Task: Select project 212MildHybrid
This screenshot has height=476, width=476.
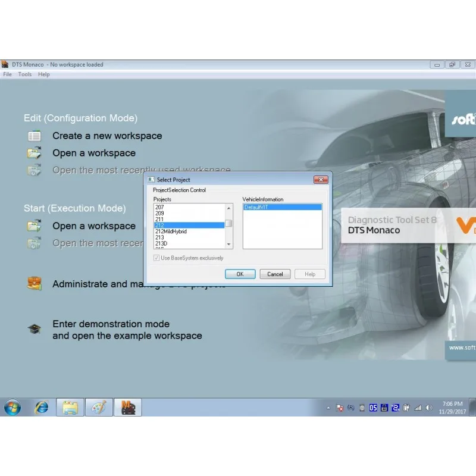Action: pyautogui.click(x=189, y=231)
